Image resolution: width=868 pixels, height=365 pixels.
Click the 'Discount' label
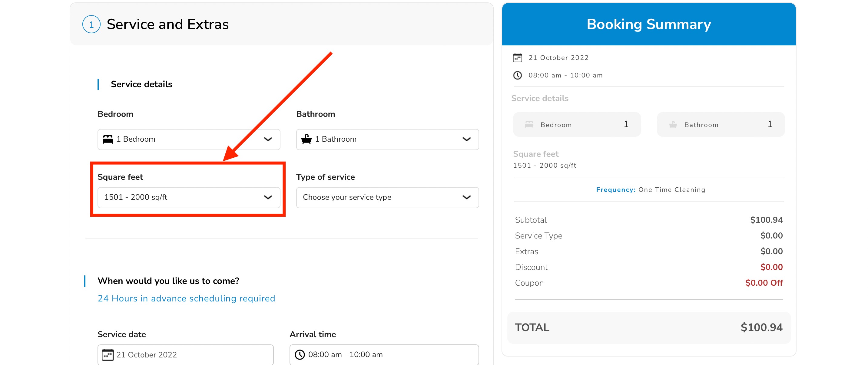click(531, 267)
